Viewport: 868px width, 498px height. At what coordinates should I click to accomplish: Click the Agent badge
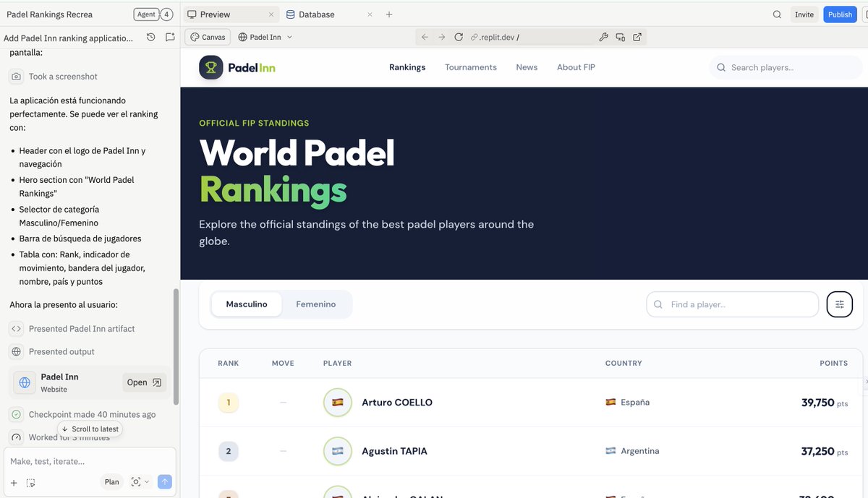pyautogui.click(x=146, y=14)
